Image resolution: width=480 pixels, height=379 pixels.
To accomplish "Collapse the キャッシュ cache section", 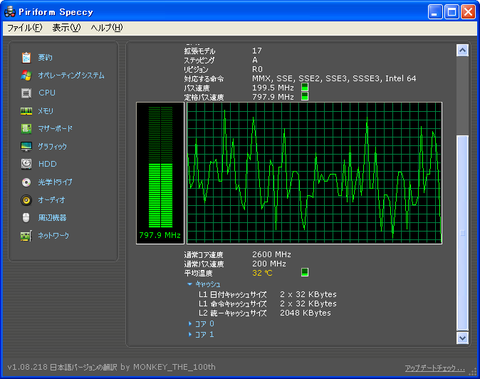I will [x=190, y=284].
